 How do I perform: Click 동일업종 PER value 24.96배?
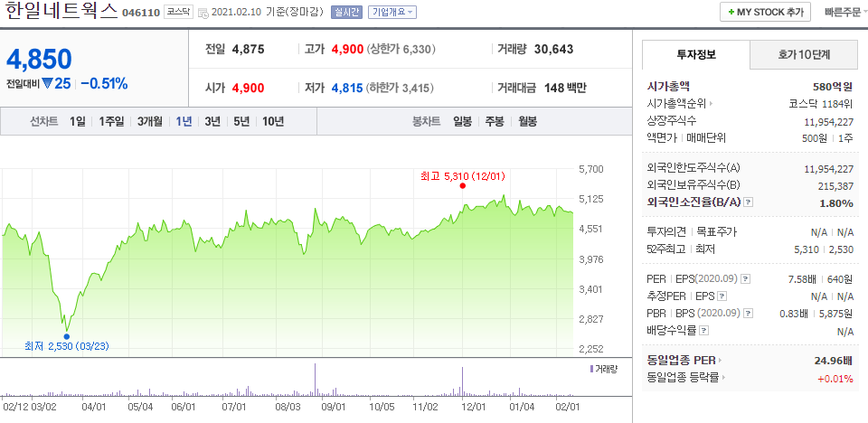click(834, 361)
